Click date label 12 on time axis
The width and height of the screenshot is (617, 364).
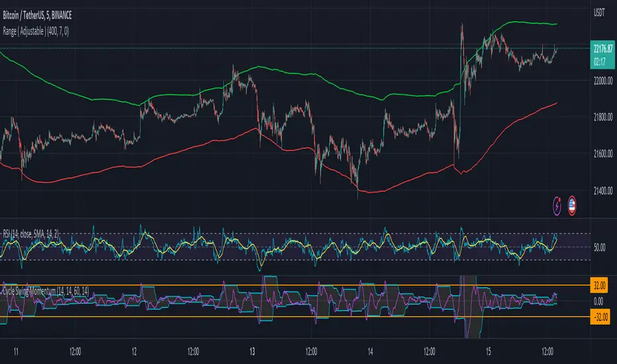[x=134, y=351]
